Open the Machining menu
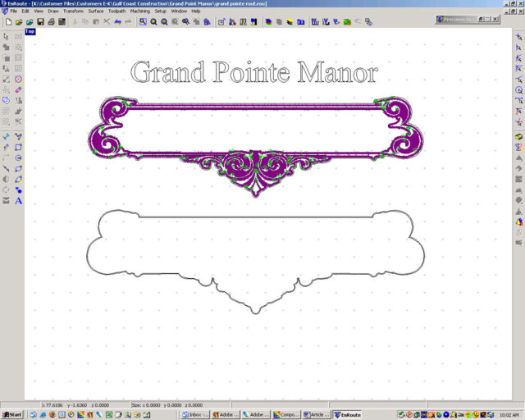525x420 pixels. (x=141, y=11)
